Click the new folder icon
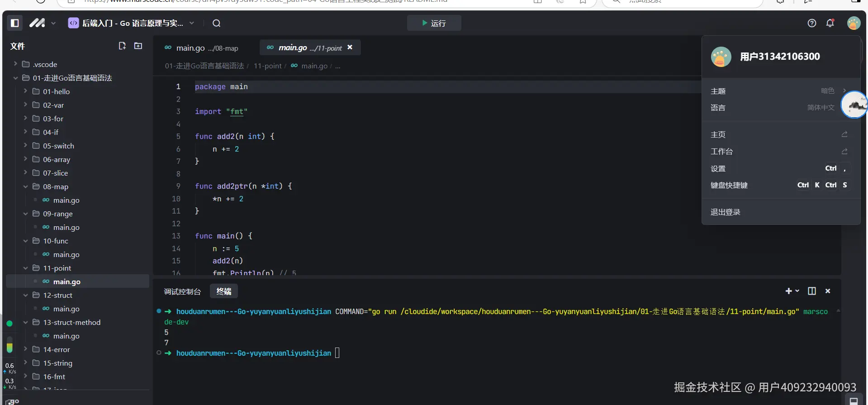 (138, 46)
